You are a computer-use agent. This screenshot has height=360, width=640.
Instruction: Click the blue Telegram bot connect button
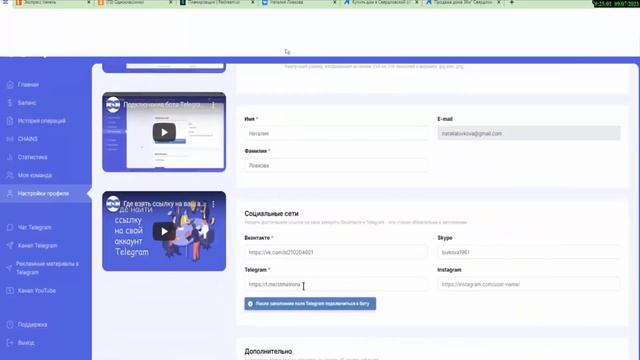click(x=310, y=304)
